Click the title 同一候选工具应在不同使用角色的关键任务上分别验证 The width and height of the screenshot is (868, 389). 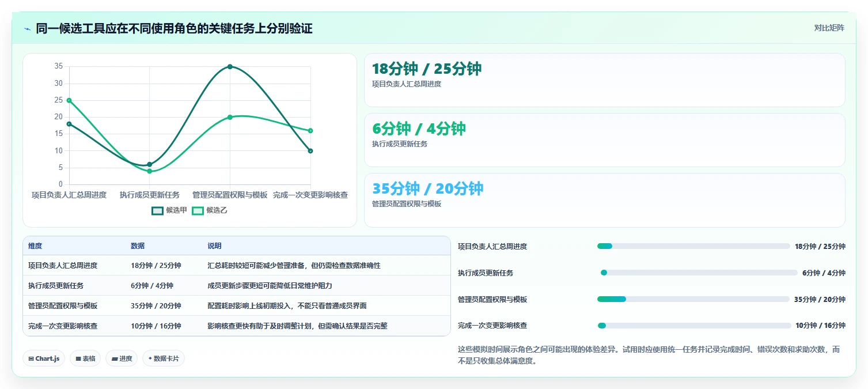tap(174, 28)
